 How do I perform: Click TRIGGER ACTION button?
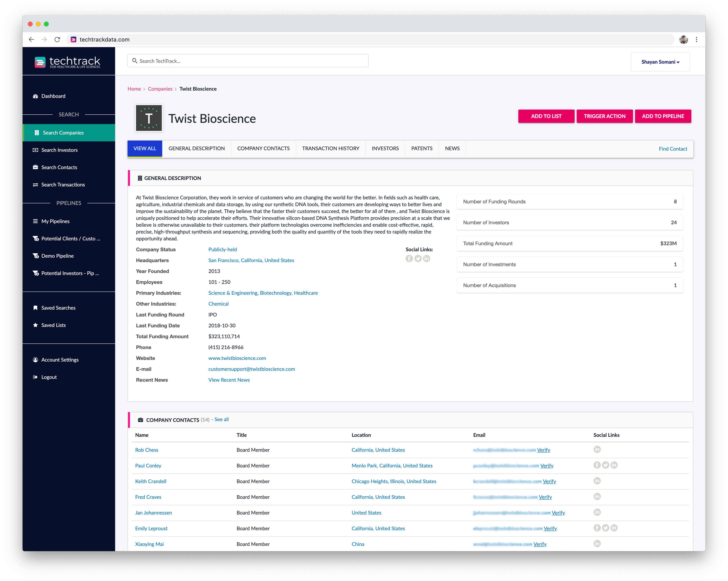tap(605, 116)
